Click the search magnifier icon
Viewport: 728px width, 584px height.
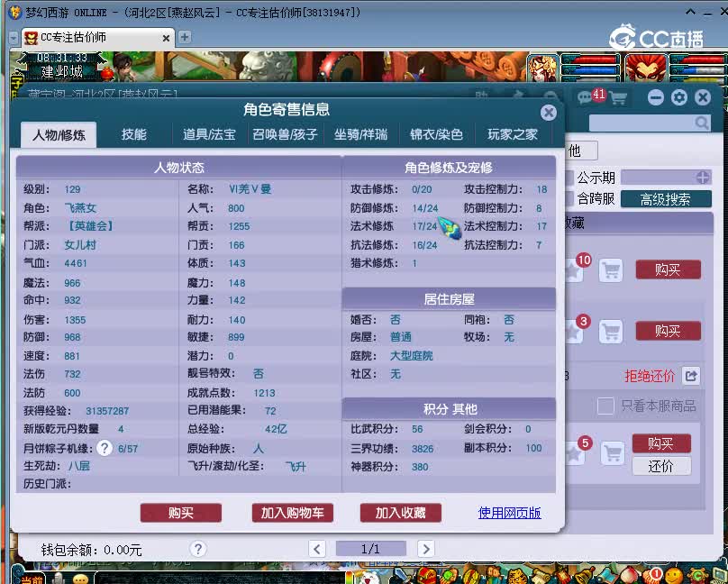point(702,123)
